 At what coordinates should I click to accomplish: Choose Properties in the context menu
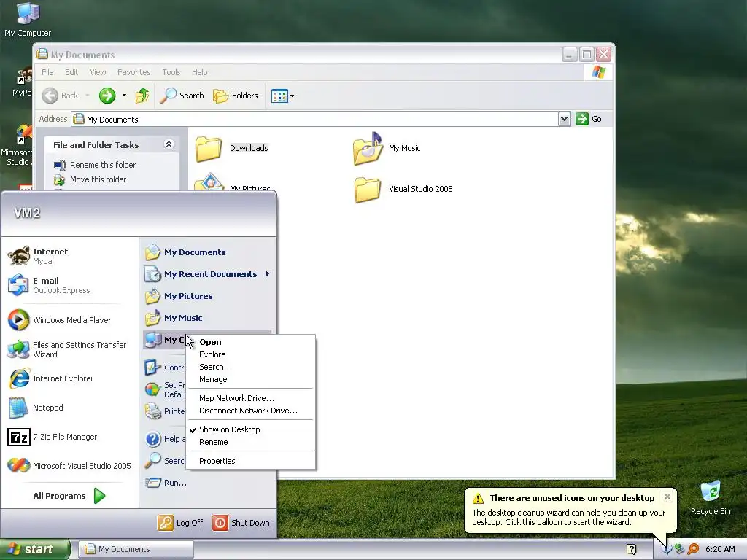click(251, 461)
